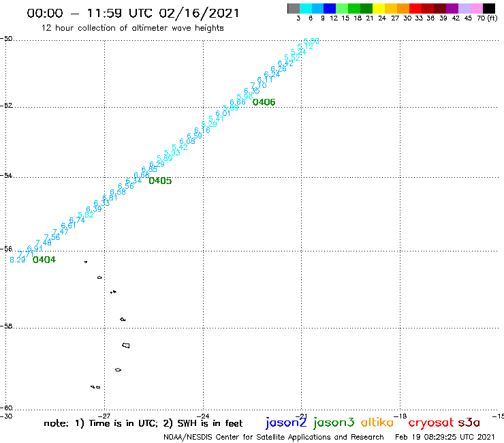
Task: Click track time label 0405
Action: click(160, 181)
